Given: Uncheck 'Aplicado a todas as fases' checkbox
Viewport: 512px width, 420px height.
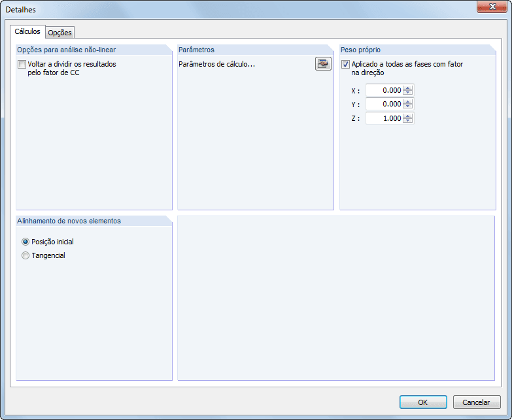Looking at the screenshot, I should [345, 64].
